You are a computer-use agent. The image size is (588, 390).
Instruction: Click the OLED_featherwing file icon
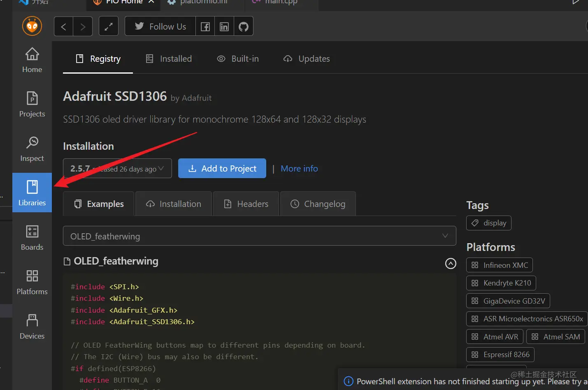pos(67,262)
